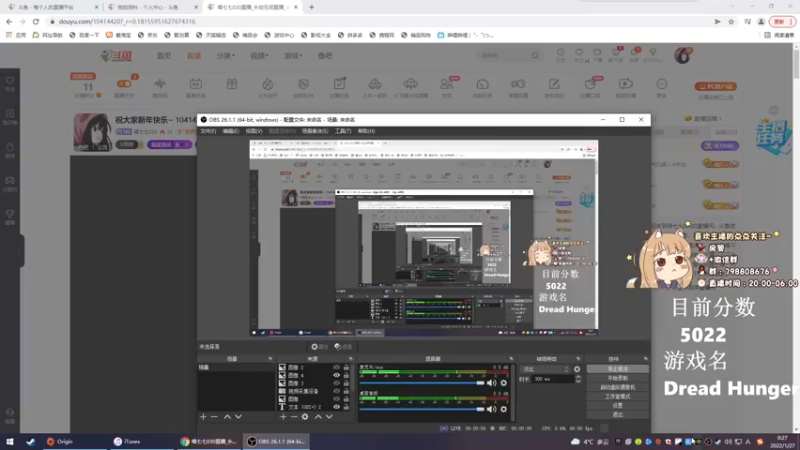The image size is (800, 450).
Task: Click the start recording button in OBS
Action: (618, 378)
